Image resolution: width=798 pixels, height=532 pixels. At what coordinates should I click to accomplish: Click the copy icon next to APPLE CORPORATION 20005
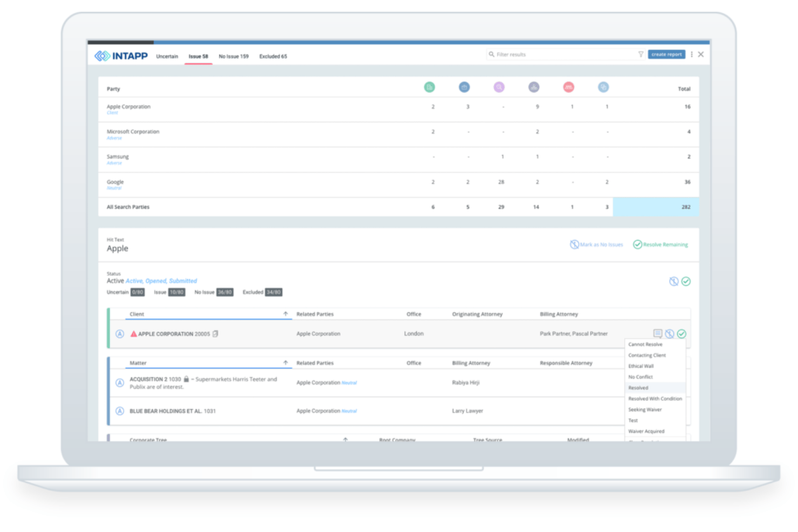pyautogui.click(x=216, y=334)
